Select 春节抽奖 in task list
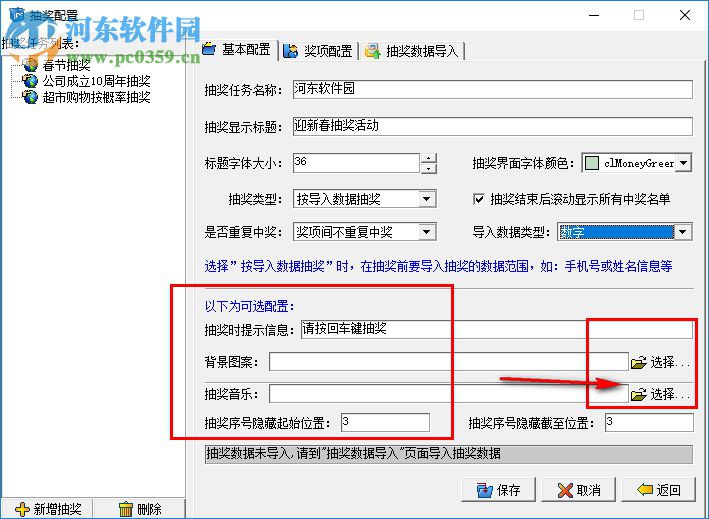709x519 pixels. (66, 65)
